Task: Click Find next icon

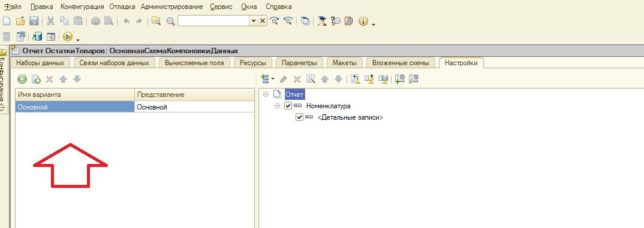Action: click(x=275, y=22)
